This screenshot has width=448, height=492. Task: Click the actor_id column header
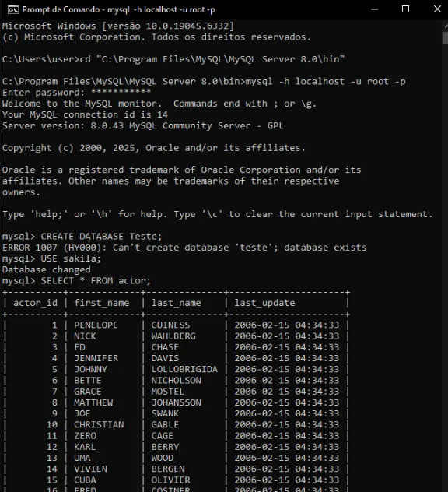[35, 303]
